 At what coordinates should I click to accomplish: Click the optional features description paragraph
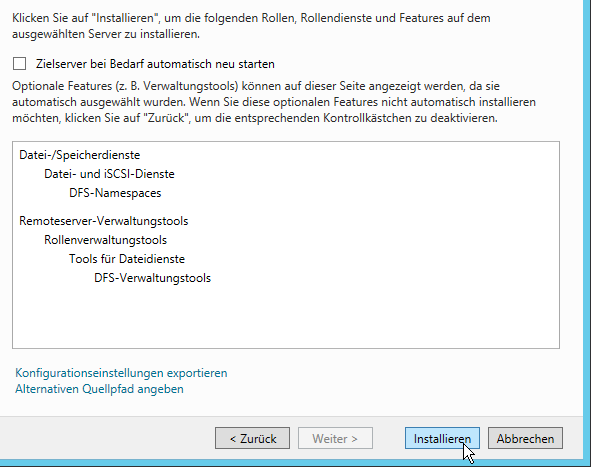pyautogui.click(x=274, y=102)
